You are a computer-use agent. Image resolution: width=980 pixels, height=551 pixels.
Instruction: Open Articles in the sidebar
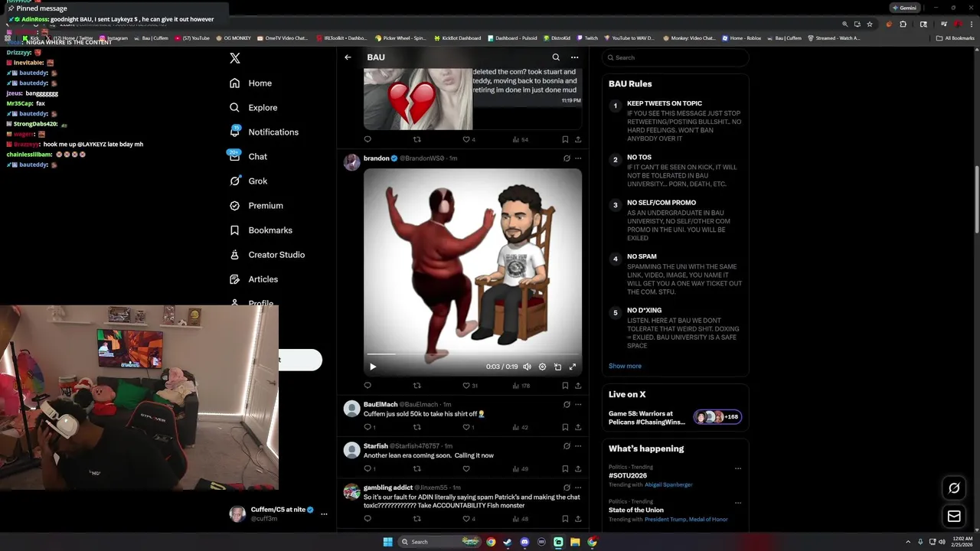coord(253,279)
